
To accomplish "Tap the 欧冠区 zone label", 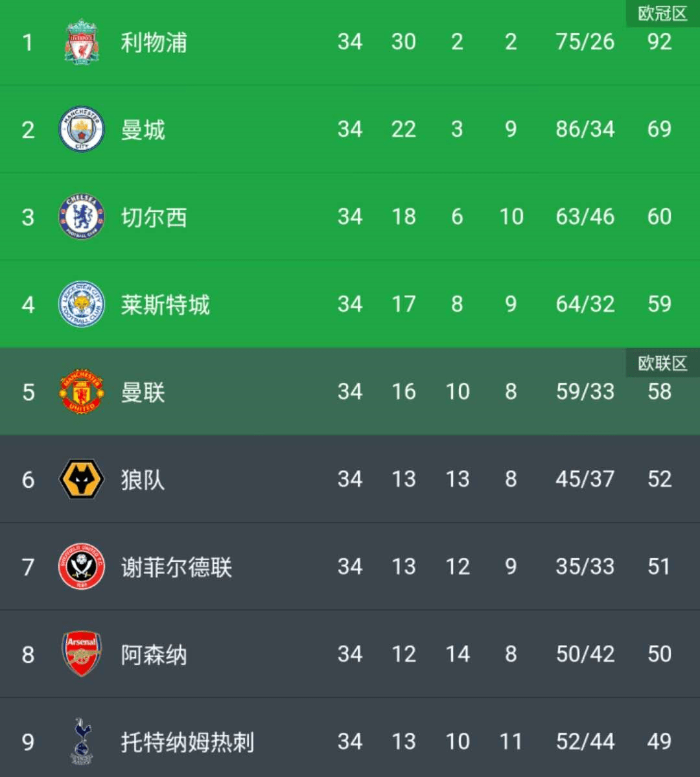I will [662, 14].
